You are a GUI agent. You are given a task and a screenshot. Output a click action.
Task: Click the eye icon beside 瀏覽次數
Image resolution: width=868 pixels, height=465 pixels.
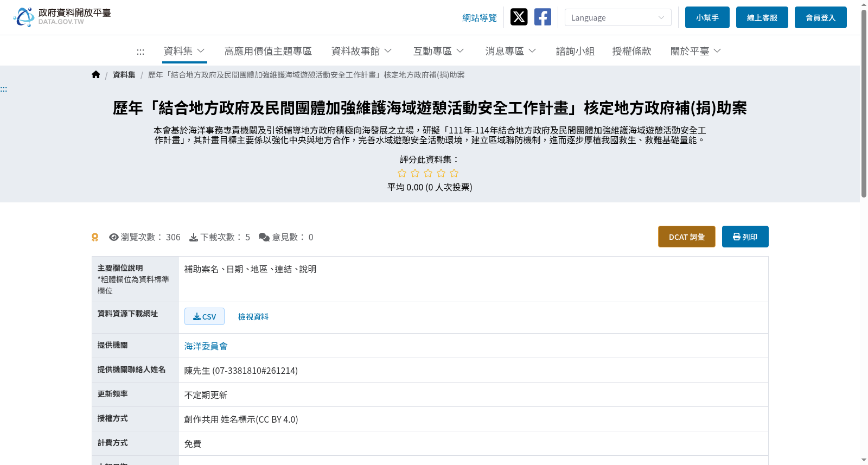point(114,237)
